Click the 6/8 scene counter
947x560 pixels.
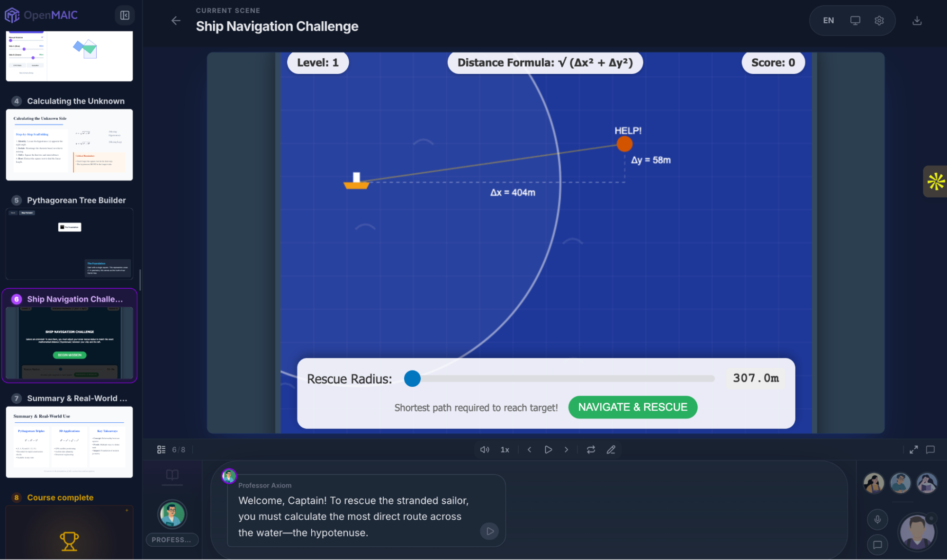tap(179, 450)
